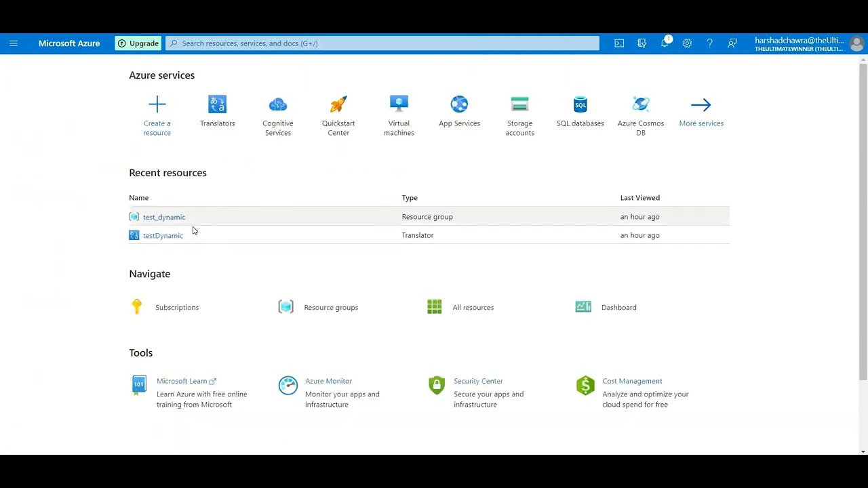Open the Help question mark
This screenshot has width=868, height=488.
(710, 43)
